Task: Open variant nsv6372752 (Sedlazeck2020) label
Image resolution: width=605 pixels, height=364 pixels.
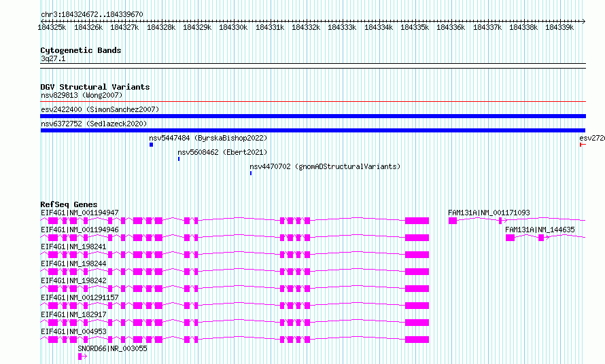Action: 94,124
